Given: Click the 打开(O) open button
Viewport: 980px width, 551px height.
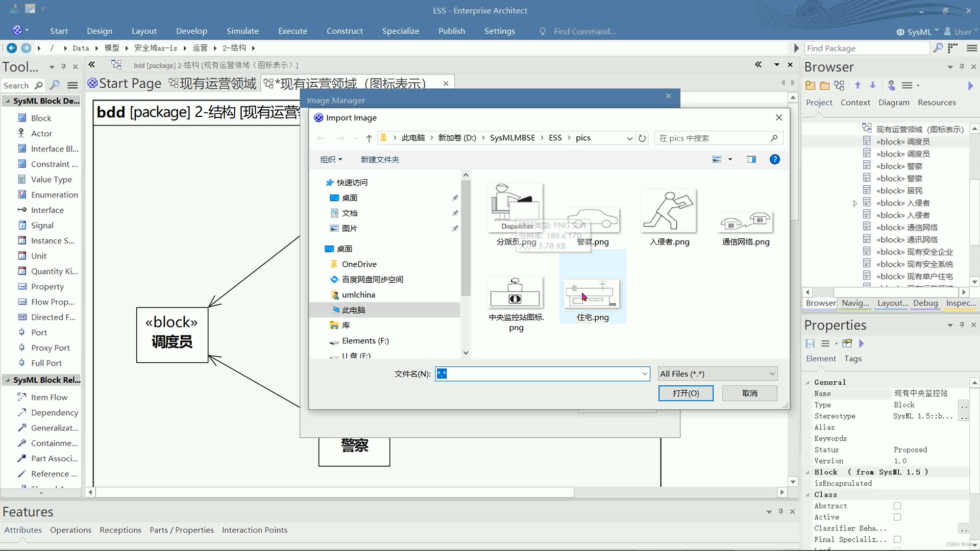Looking at the screenshot, I should pyautogui.click(x=685, y=393).
